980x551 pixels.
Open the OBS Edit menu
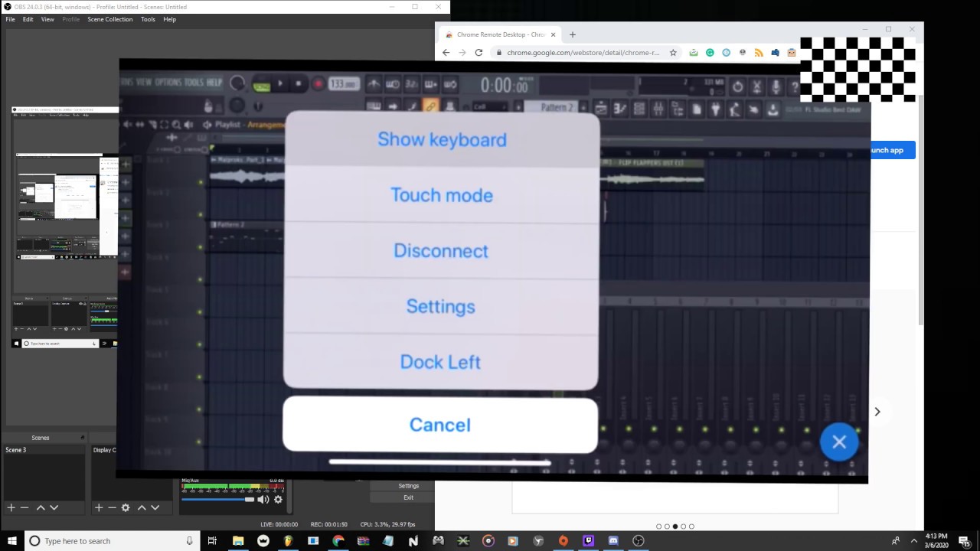point(28,19)
